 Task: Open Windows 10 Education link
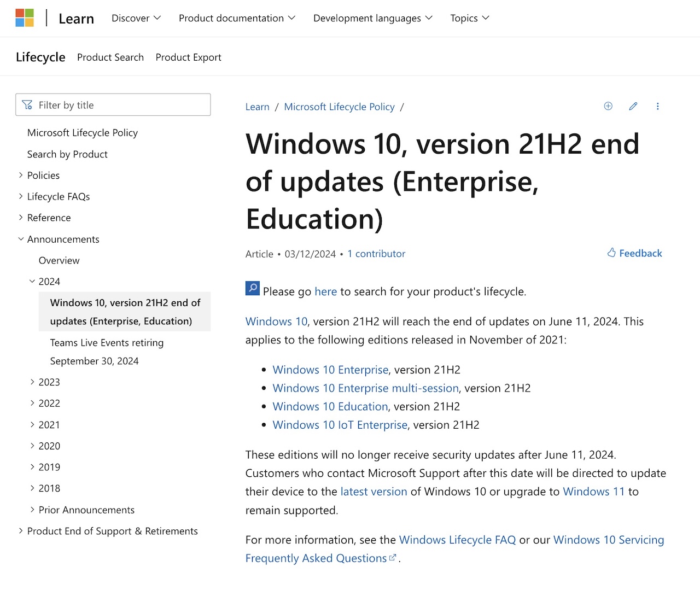pyautogui.click(x=330, y=406)
